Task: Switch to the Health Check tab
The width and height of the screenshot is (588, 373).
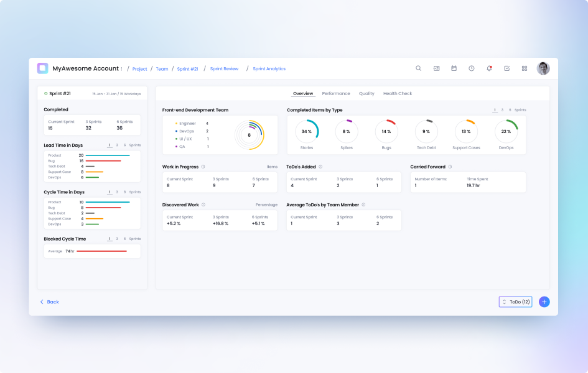Action: point(398,94)
